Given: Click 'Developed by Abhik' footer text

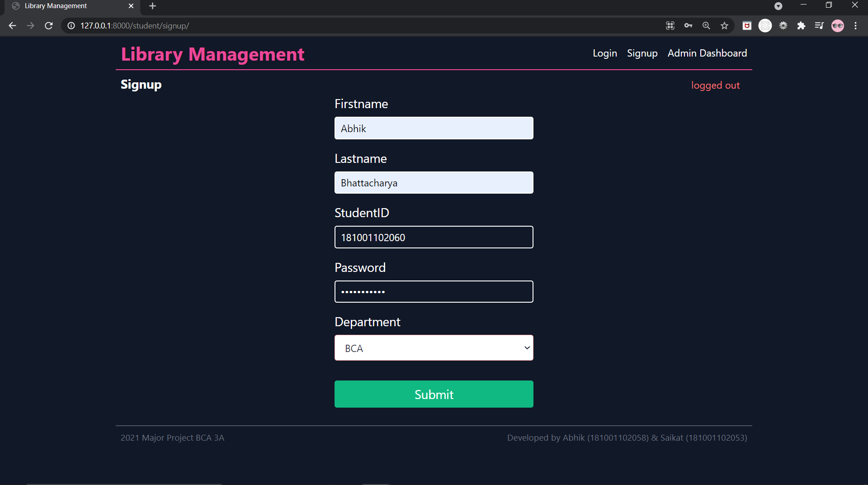Looking at the screenshot, I should click(627, 438).
